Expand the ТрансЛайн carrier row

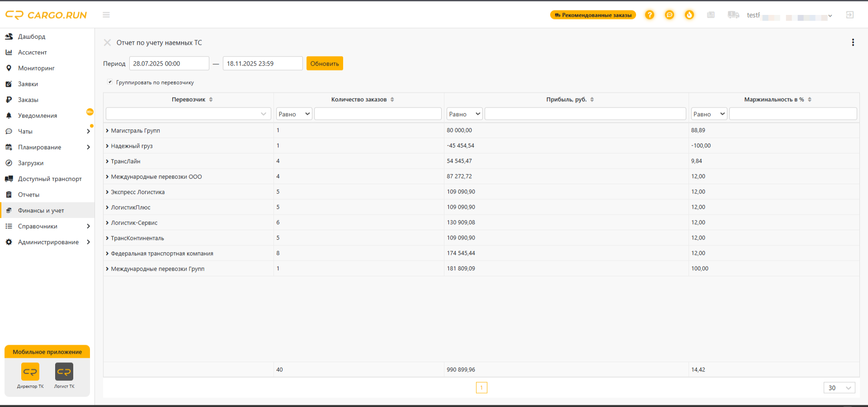click(107, 161)
